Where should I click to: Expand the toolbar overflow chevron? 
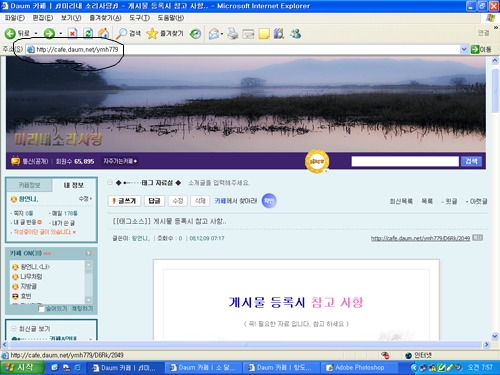point(496,28)
